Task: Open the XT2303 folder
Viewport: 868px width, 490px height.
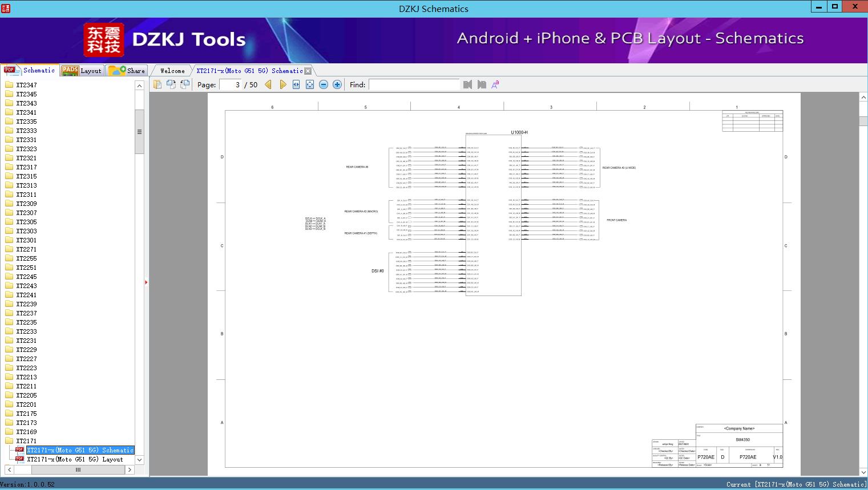Action: click(x=26, y=231)
